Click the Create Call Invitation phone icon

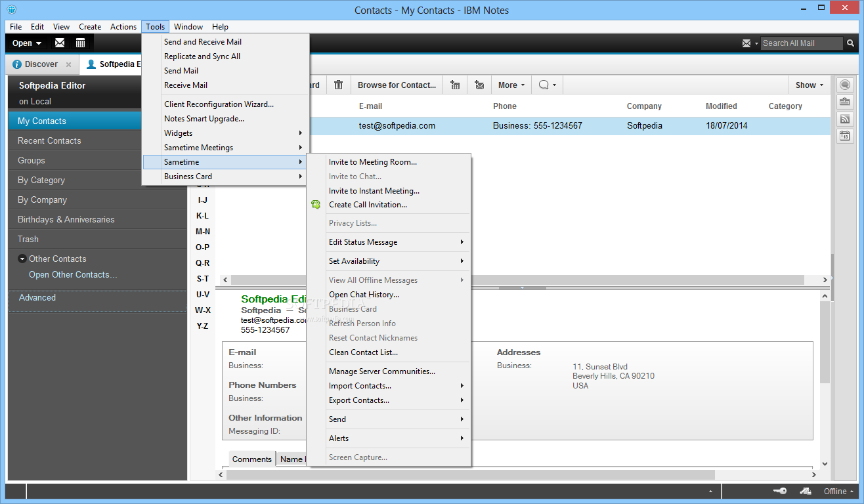coord(316,205)
